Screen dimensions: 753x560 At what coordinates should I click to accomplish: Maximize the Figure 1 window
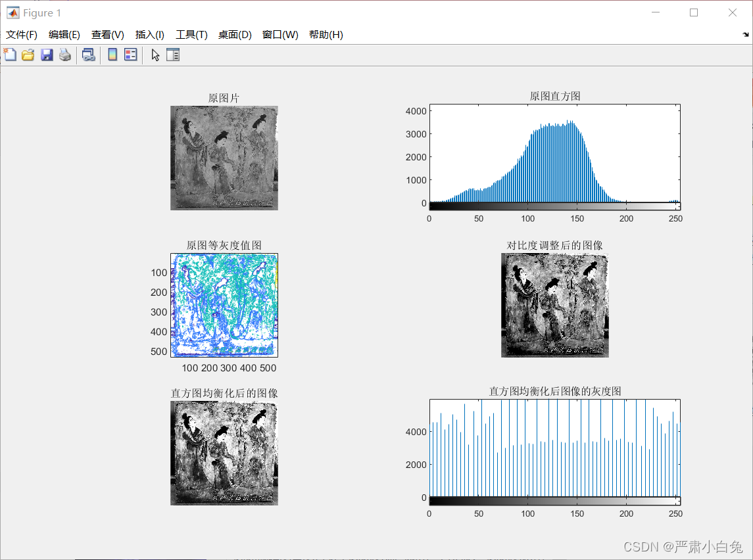click(694, 13)
